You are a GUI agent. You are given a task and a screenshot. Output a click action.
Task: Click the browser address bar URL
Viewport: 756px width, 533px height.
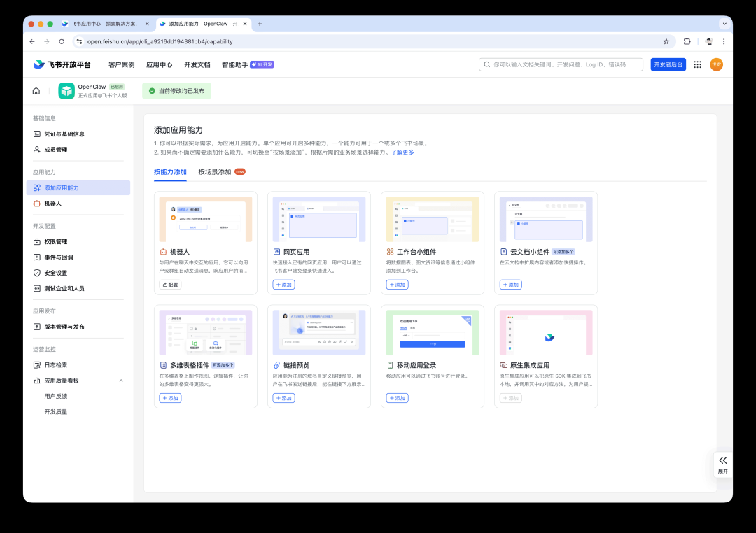pos(160,41)
